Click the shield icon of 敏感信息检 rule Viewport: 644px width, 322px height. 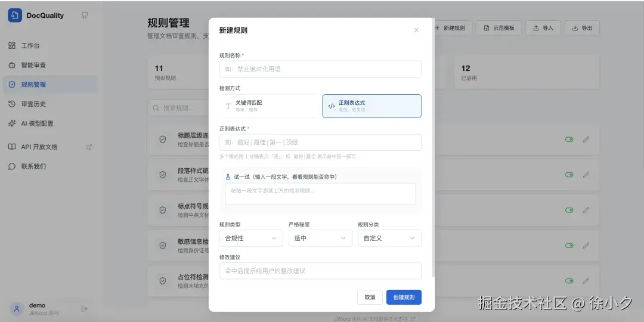coord(163,246)
